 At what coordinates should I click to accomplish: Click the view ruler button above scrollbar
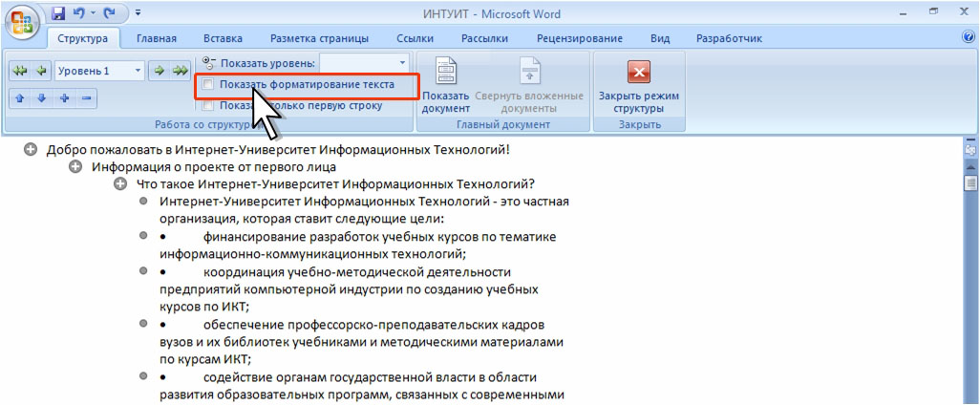tap(970, 151)
